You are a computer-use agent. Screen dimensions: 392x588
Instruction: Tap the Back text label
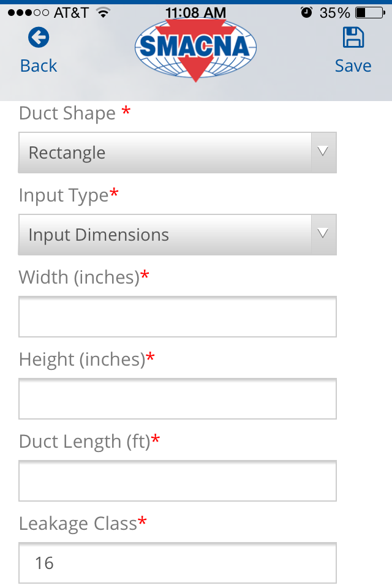coord(39,66)
